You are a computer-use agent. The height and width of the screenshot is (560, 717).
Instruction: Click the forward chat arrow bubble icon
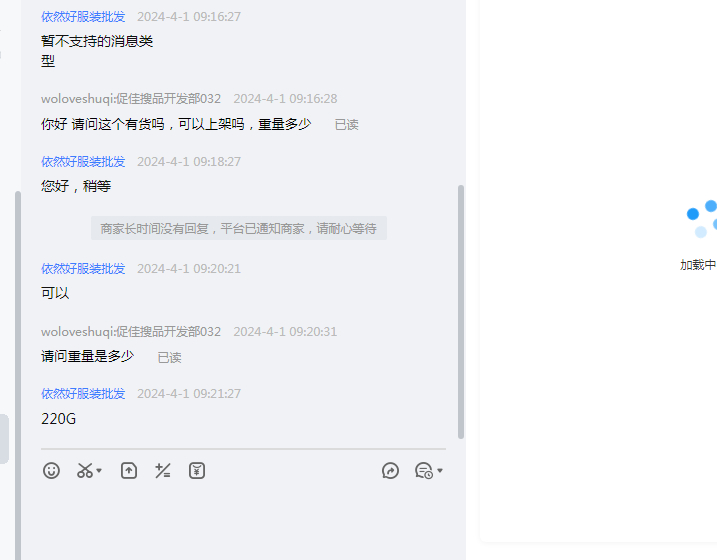click(390, 470)
